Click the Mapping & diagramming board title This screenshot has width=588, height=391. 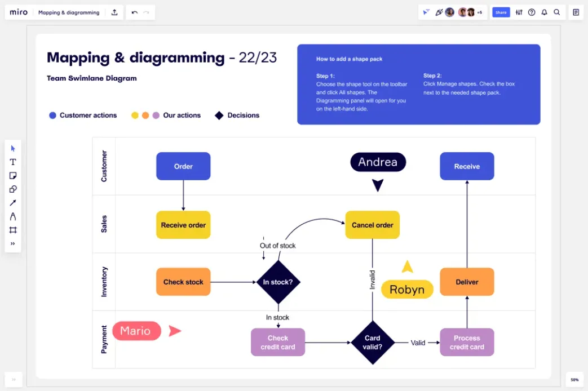(69, 12)
